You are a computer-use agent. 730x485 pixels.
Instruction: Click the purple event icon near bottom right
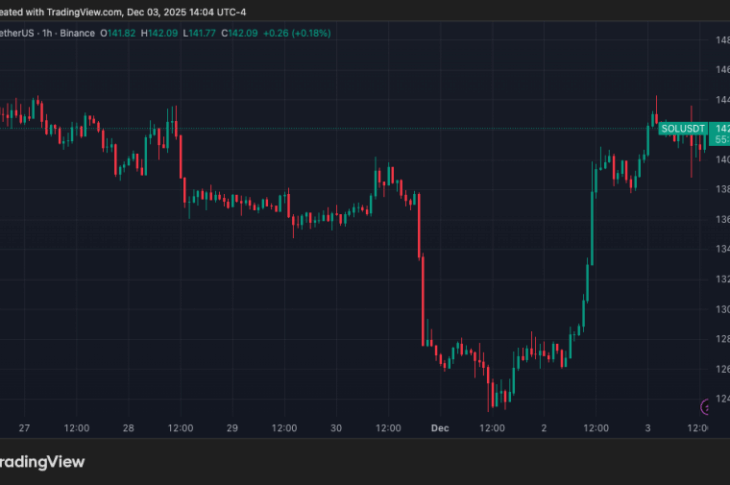(709, 405)
